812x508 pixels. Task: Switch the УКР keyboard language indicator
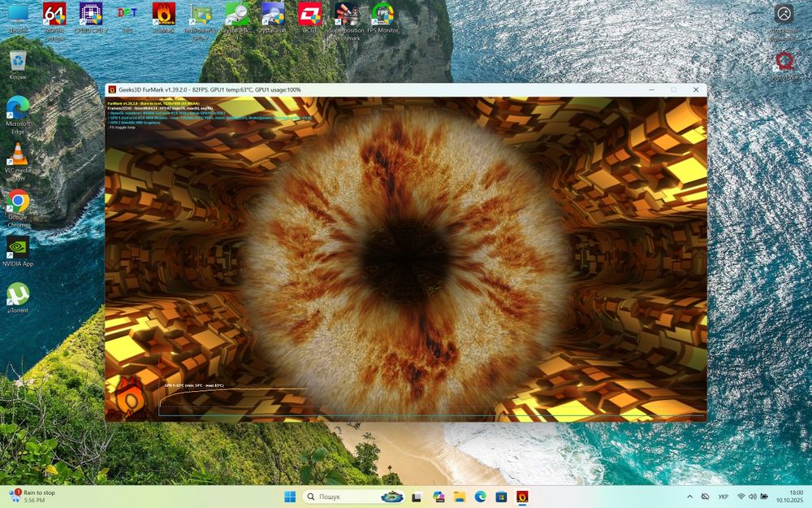[x=723, y=497]
